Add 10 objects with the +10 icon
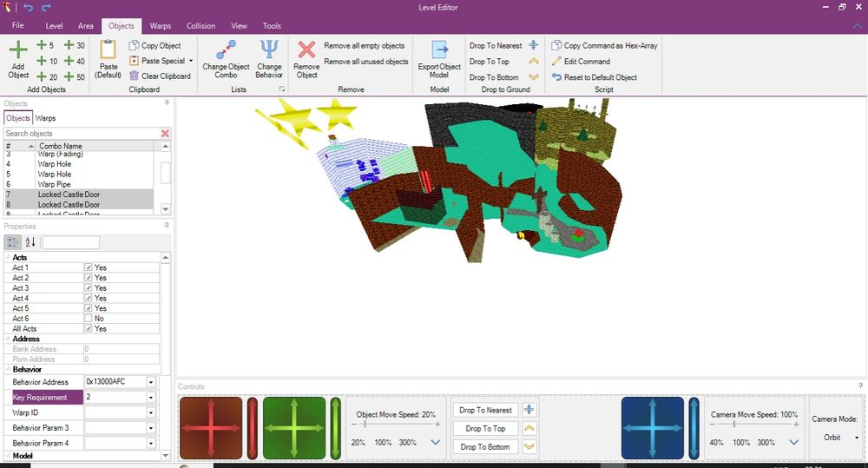Viewport: 868px width, 468px height. coord(42,61)
